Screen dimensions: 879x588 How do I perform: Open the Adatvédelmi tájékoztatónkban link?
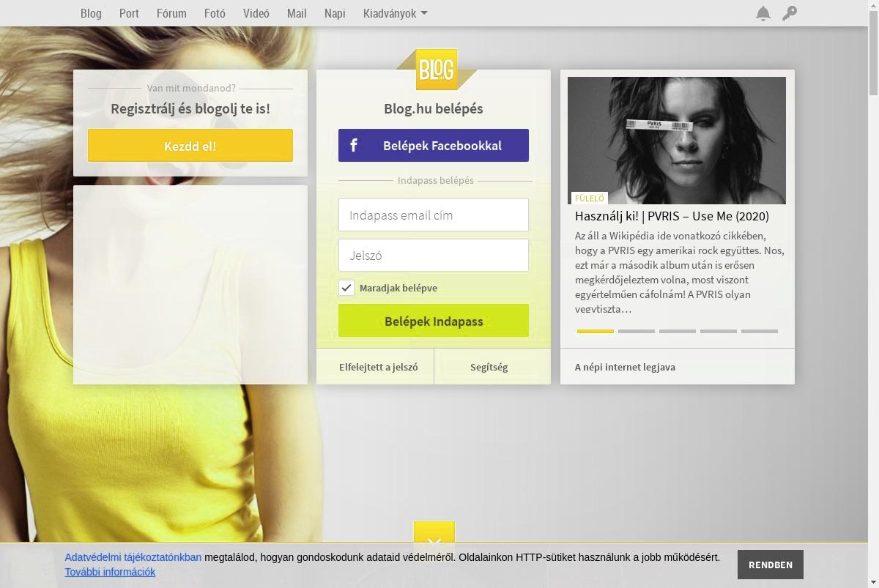133,557
